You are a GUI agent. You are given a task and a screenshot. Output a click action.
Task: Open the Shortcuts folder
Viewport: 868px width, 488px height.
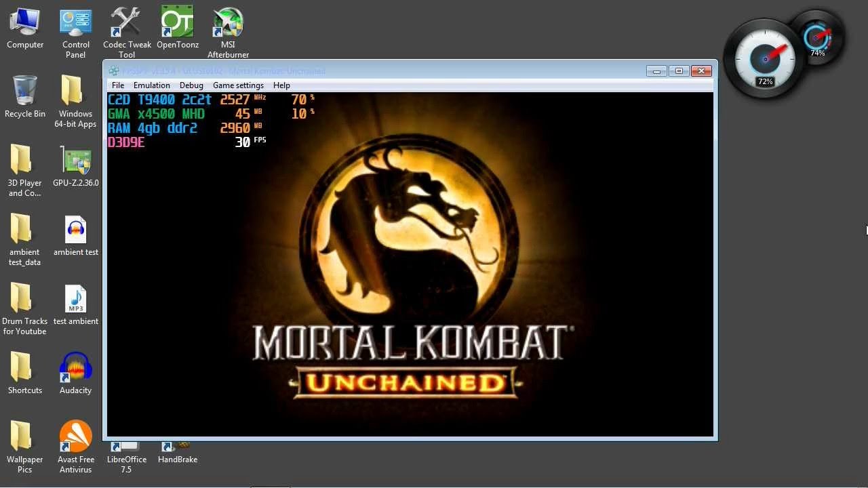pos(25,373)
